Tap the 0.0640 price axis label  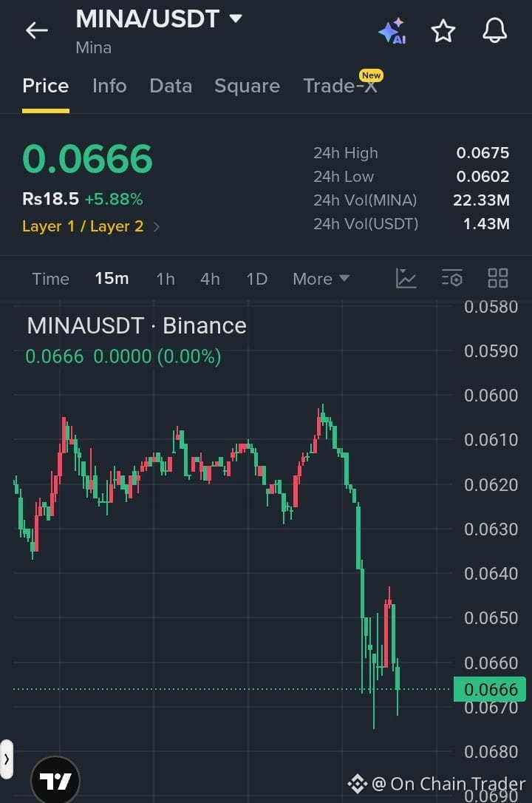click(x=491, y=574)
